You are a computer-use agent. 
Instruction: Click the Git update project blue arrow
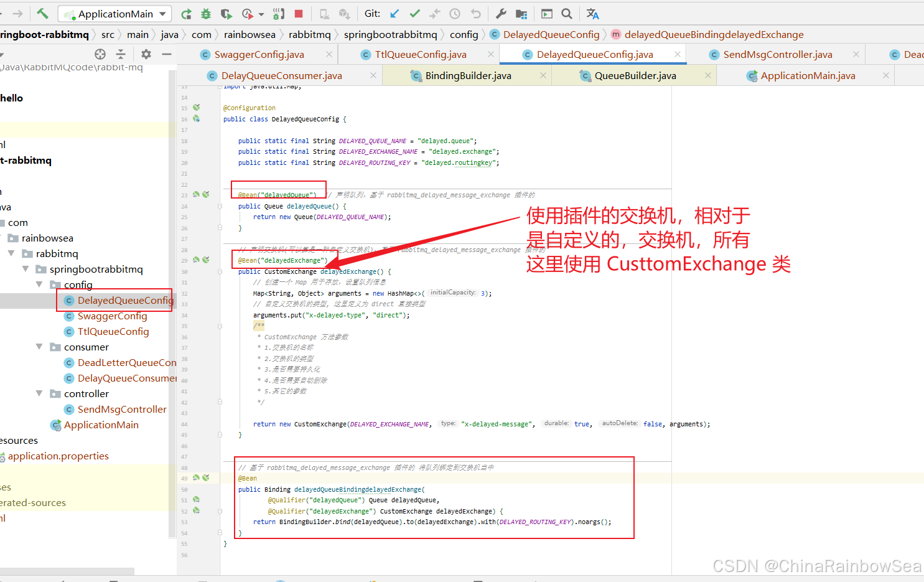(x=394, y=14)
